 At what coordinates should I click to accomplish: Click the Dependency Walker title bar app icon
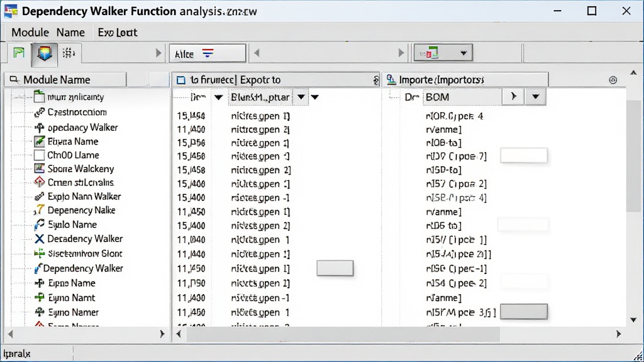[11, 11]
